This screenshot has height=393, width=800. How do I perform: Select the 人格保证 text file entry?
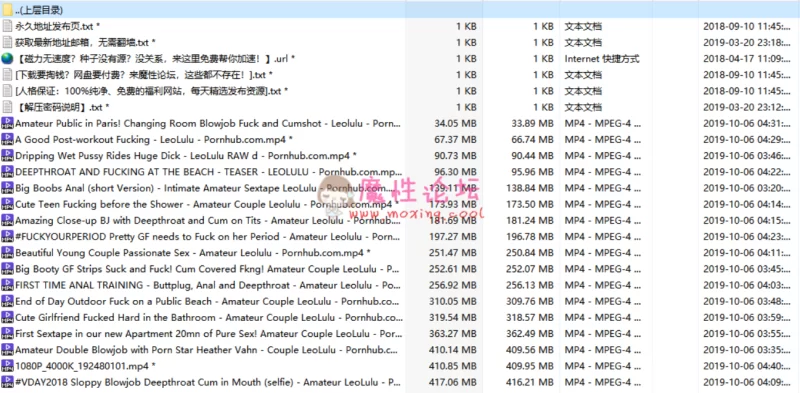coord(152,91)
